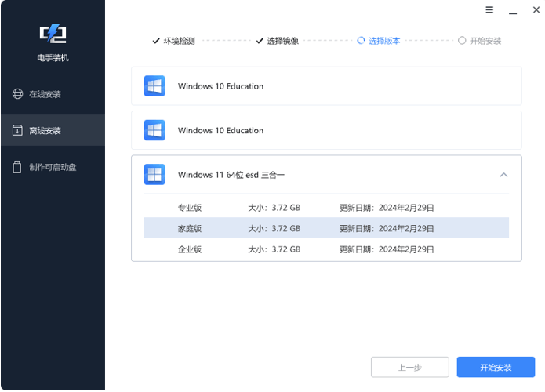Select 离线安装 in the sidebar
The height and width of the screenshot is (392, 545).
53,130
